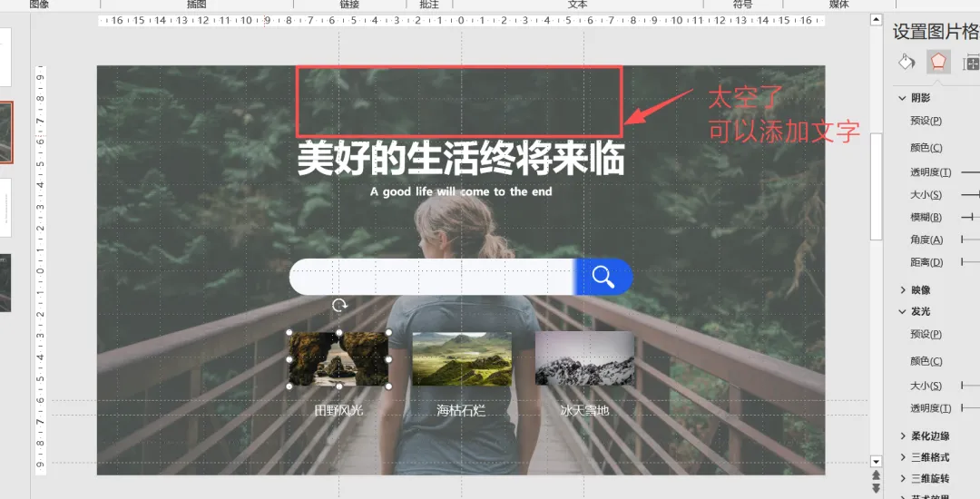The image size is (980, 499).
Task: Adjust the glow 透明度(T) slider
Action: tap(970, 407)
